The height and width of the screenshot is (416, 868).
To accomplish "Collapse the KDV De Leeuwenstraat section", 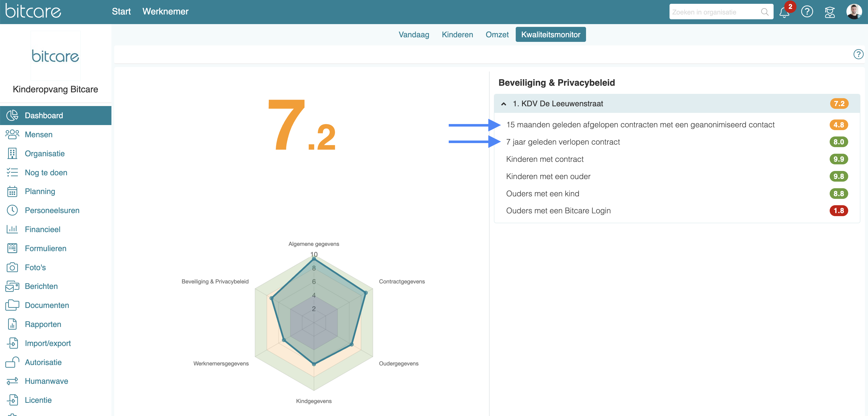I will click(503, 104).
